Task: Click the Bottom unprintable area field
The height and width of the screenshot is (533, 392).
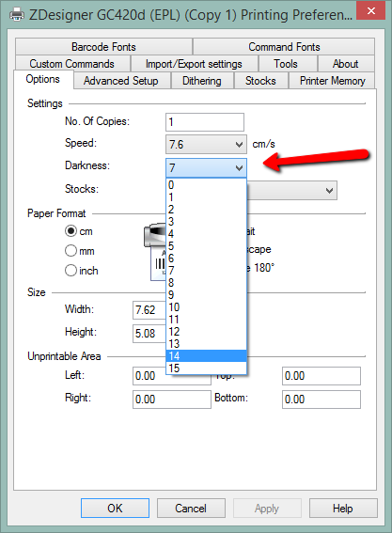Action: pyautogui.click(x=321, y=400)
